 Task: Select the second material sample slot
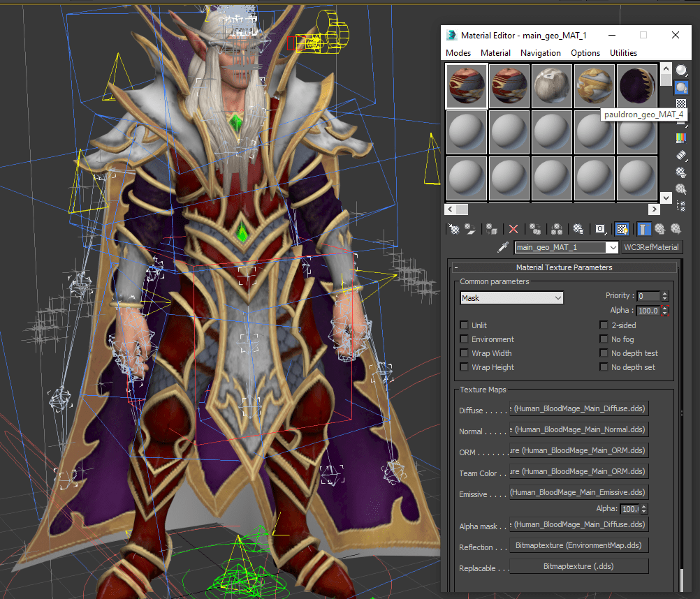509,86
